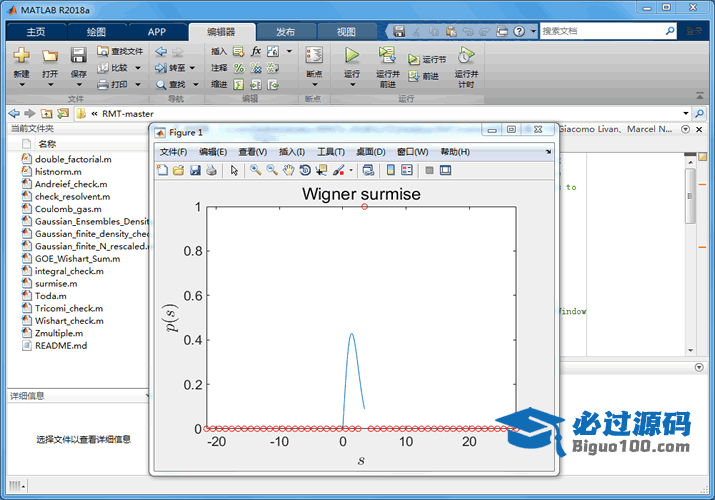Click the browse for folder icon
This screenshot has height=500, width=715.
pos(63,113)
